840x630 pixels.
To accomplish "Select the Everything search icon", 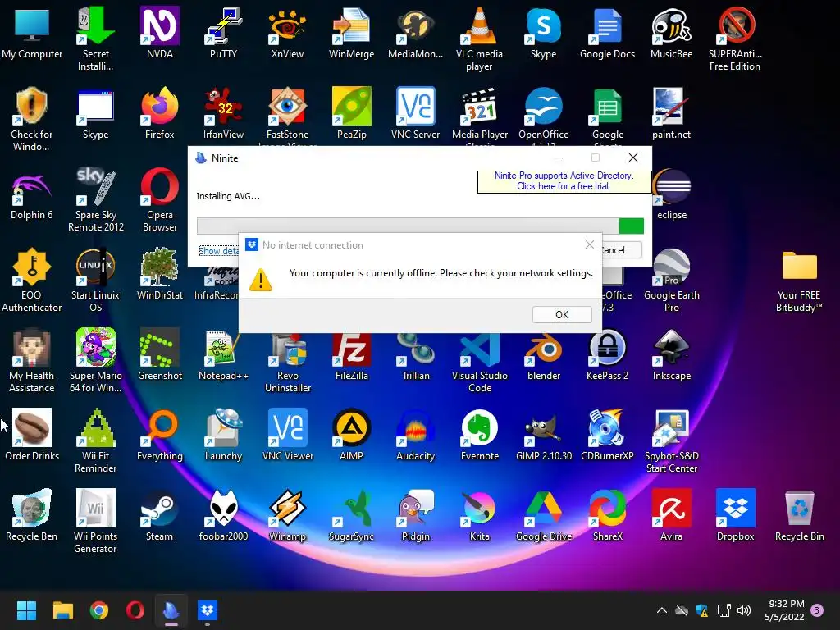I will click(160, 434).
